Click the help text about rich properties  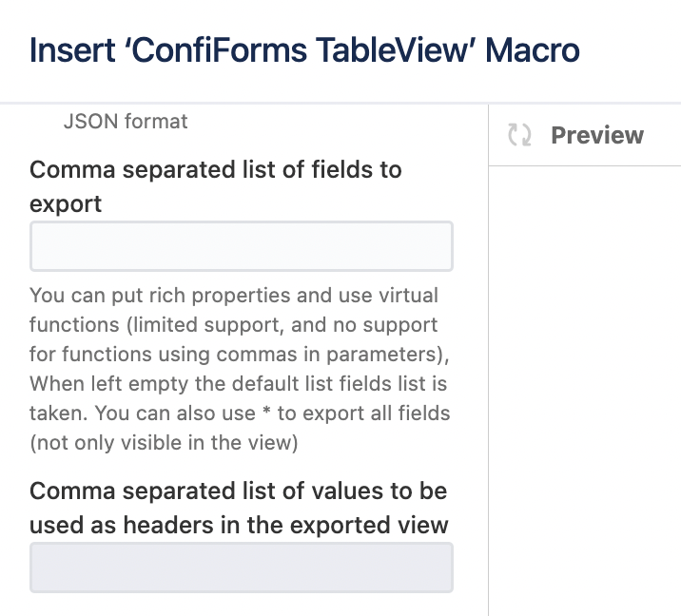point(240,369)
